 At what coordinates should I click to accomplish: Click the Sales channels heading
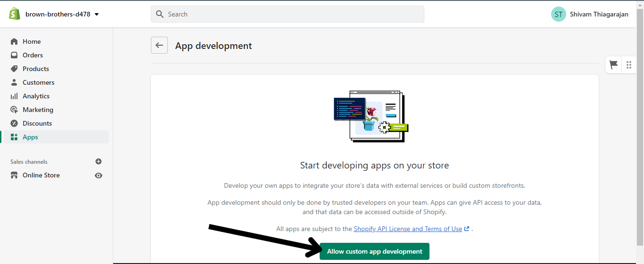pyautogui.click(x=29, y=161)
